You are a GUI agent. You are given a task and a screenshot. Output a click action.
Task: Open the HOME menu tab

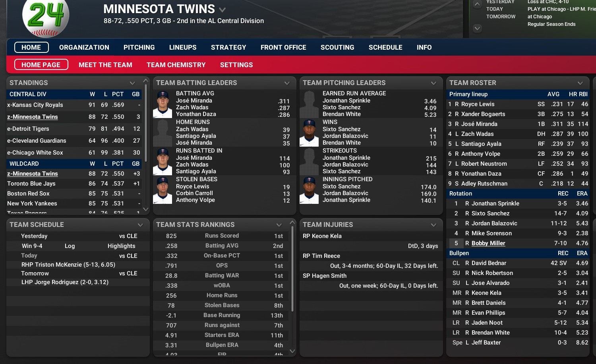31,47
